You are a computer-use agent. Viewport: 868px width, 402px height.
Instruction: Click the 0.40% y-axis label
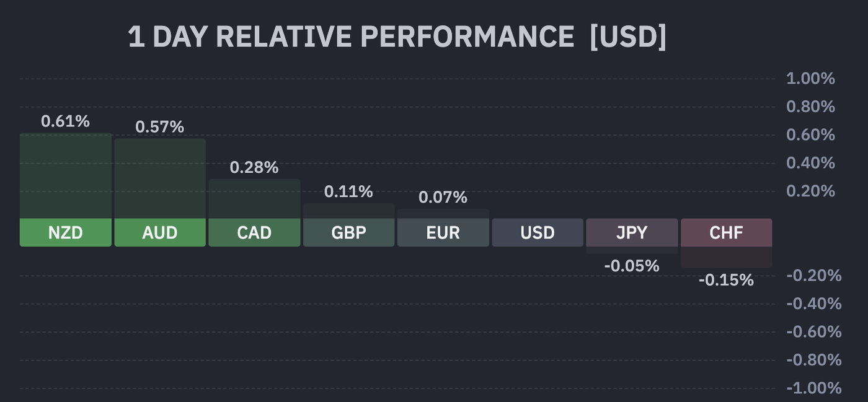(810, 163)
